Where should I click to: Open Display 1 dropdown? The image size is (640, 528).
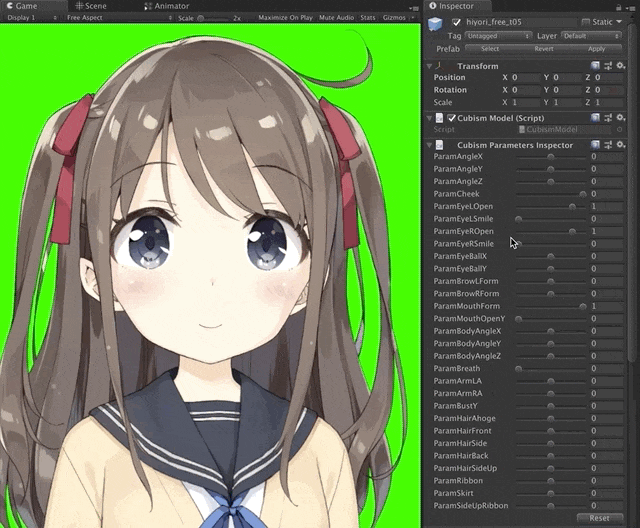[32, 18]
